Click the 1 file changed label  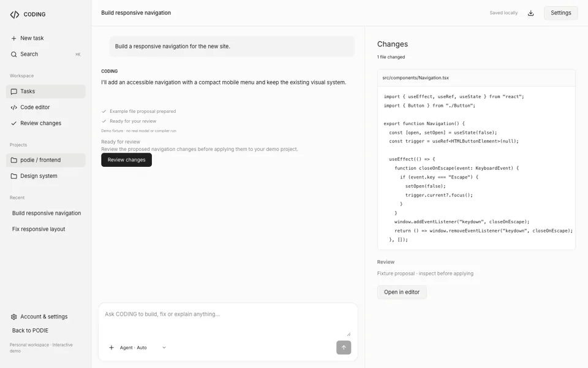pos(391,57)
